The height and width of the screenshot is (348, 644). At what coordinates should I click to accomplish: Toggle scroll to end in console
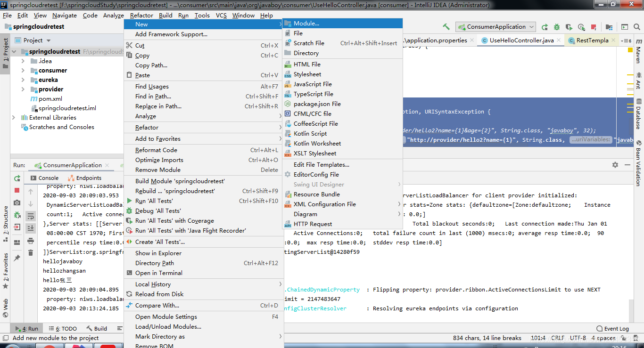(31, 228)
